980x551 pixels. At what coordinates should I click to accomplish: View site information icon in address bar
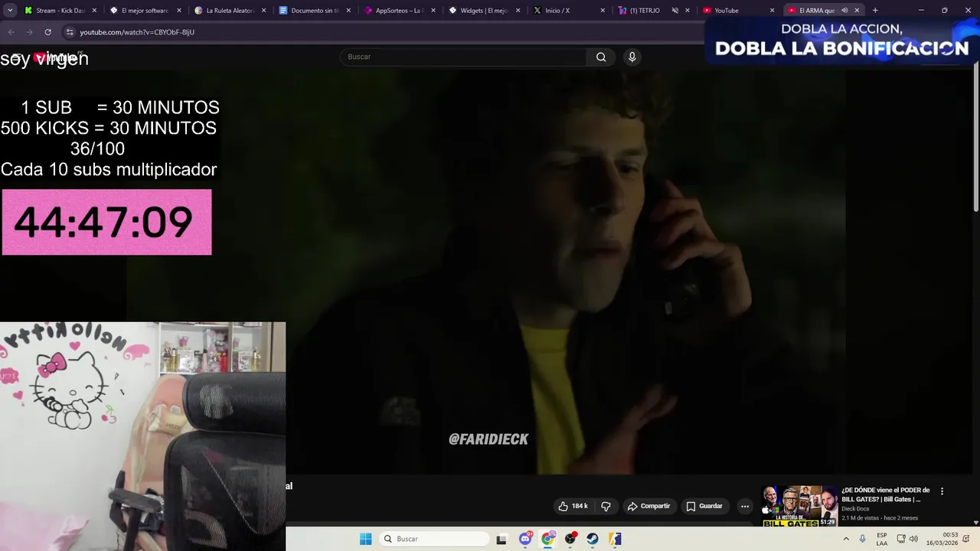[x=70, y=32]
